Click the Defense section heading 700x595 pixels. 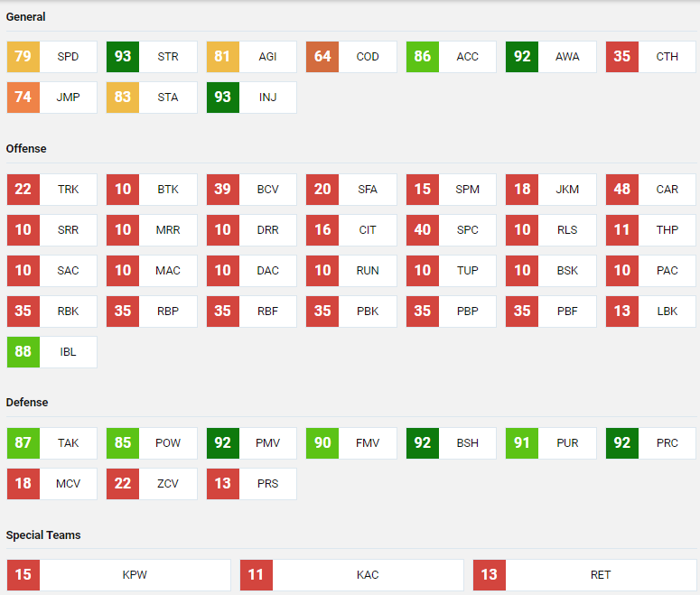click(26, 403)
